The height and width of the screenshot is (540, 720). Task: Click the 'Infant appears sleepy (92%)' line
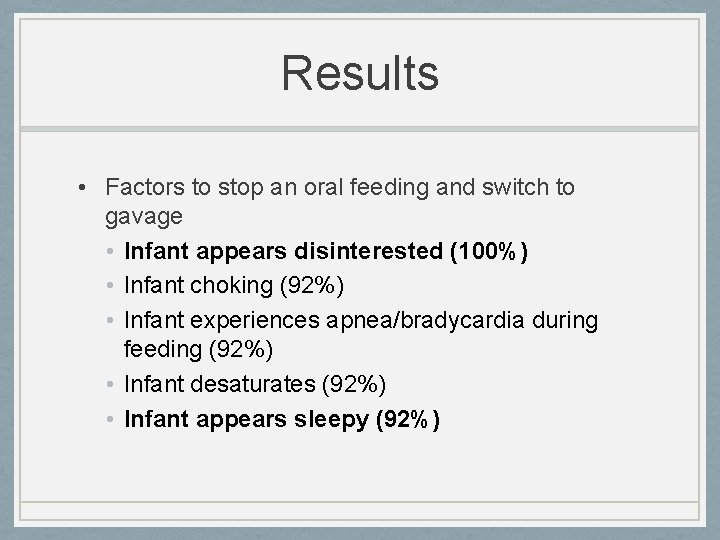[x=282, y=418]
